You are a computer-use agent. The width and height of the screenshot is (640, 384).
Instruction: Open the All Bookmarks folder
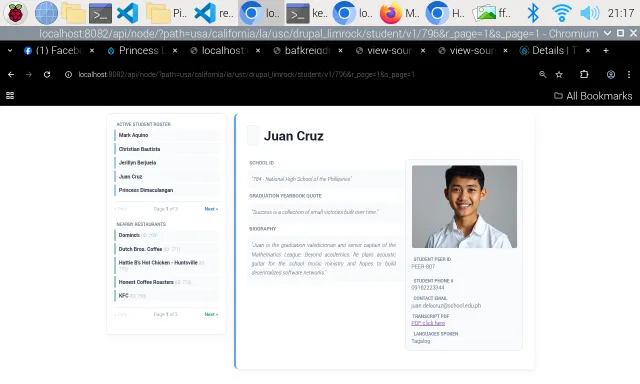(x=593, y=96)
